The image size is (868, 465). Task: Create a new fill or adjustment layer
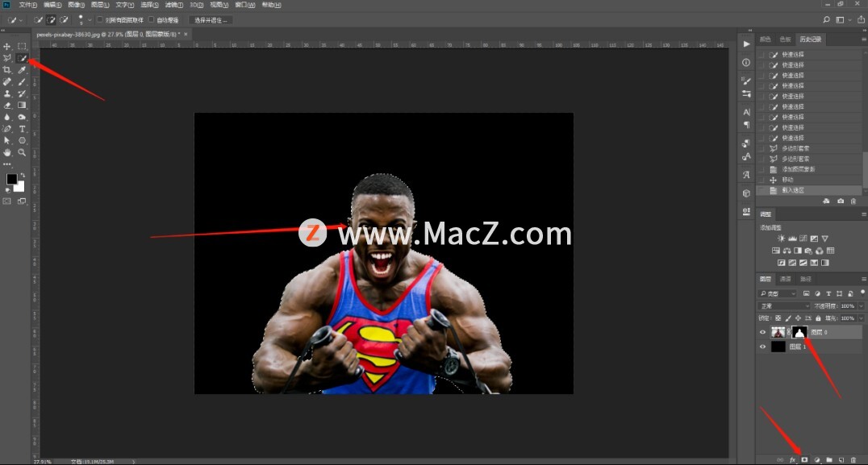click(x=817, y=460)
